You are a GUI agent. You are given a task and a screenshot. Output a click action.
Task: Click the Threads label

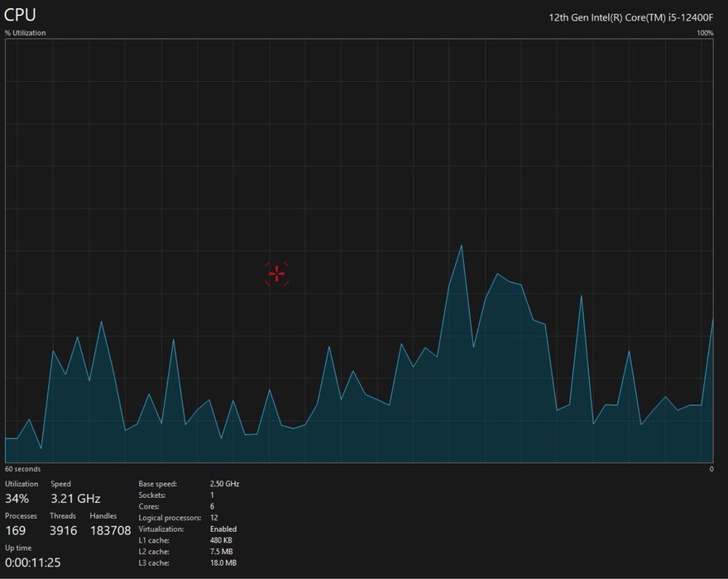[x=63, y=516]
